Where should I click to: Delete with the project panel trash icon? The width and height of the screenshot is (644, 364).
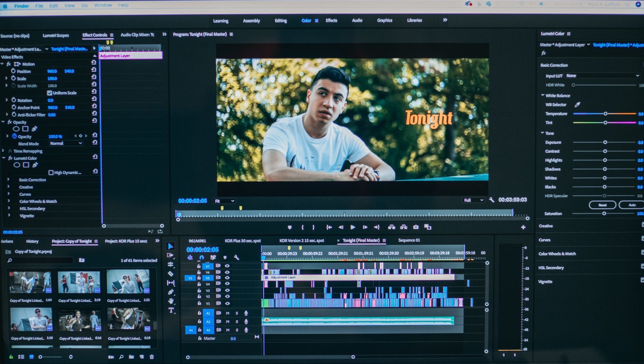click(152, 357)
